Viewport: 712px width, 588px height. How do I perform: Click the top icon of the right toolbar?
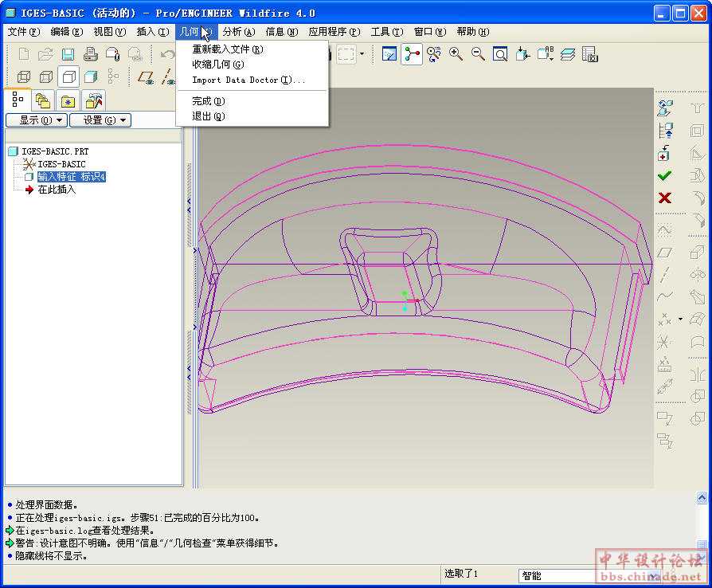(665, 108)
